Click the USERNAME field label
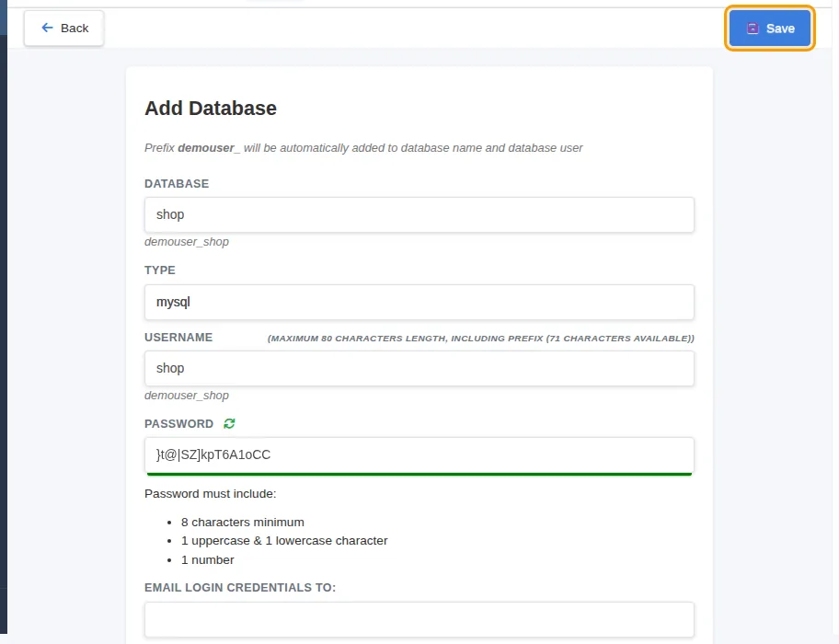This screenshot has height=644, width=839. [178, 338]
